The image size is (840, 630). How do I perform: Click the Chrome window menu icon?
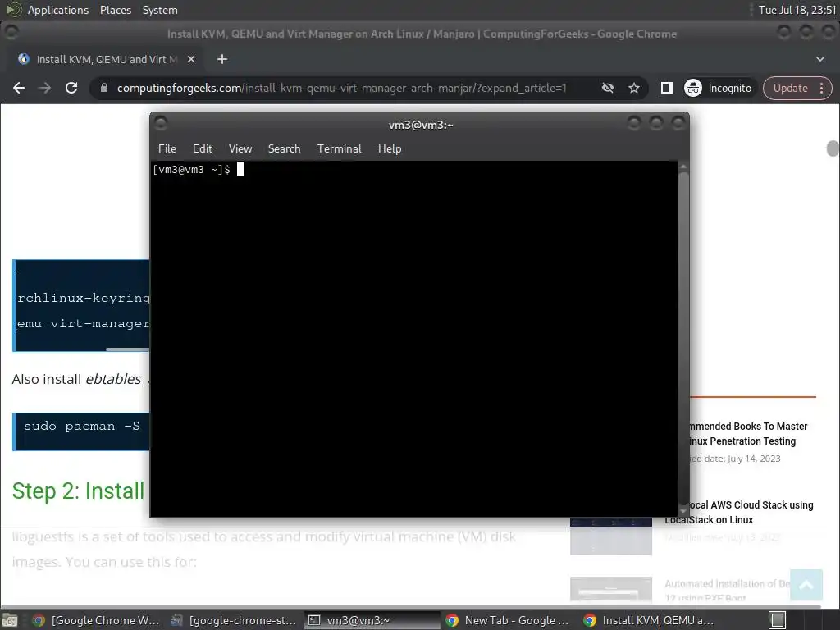pos(11,33)
